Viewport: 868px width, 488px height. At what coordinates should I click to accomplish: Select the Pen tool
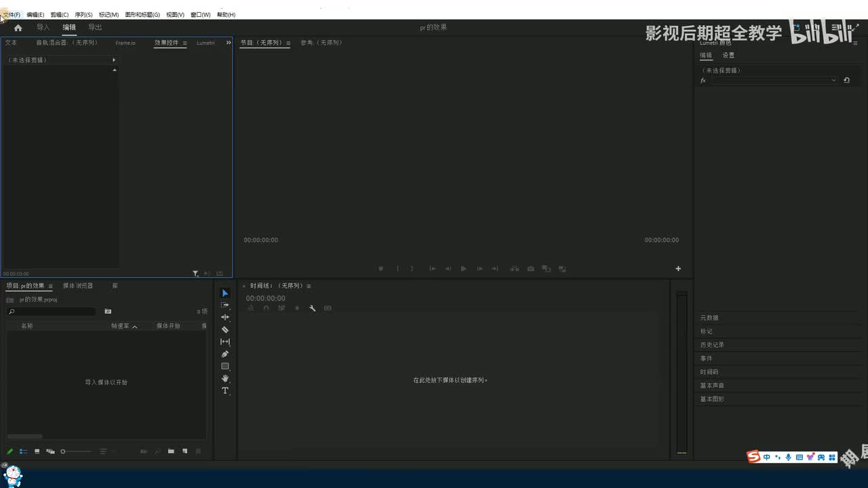click(x=225, y=354)
